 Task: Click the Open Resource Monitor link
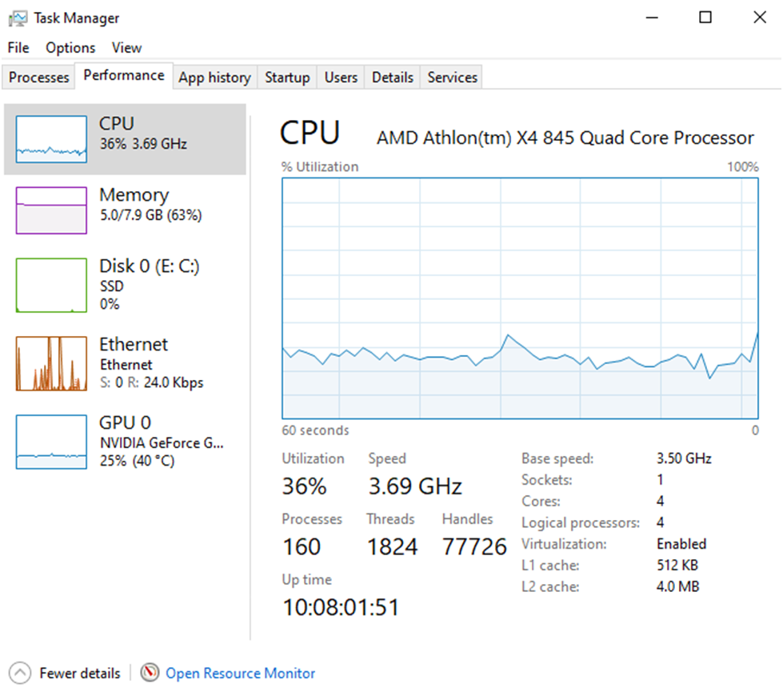click(x=241, y=674)
